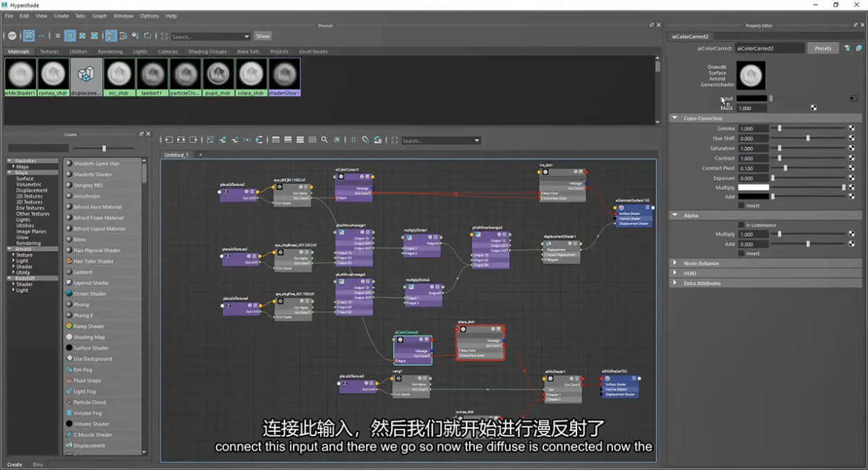Click the Show button
This screenshot has height=470, width=868.
[x=263, y=36]
